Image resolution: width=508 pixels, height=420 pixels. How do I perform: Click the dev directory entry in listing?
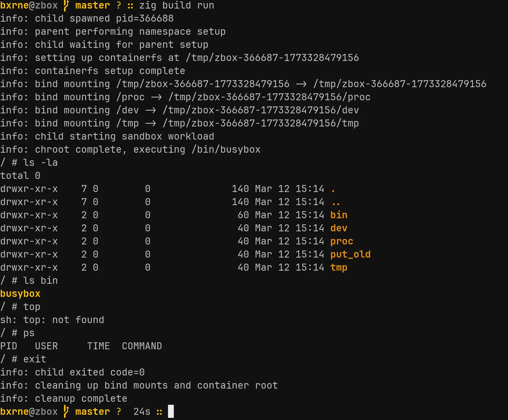tap(339, 228)
